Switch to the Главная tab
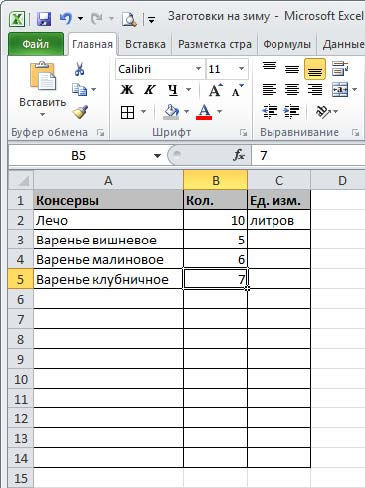 point(92,44)
